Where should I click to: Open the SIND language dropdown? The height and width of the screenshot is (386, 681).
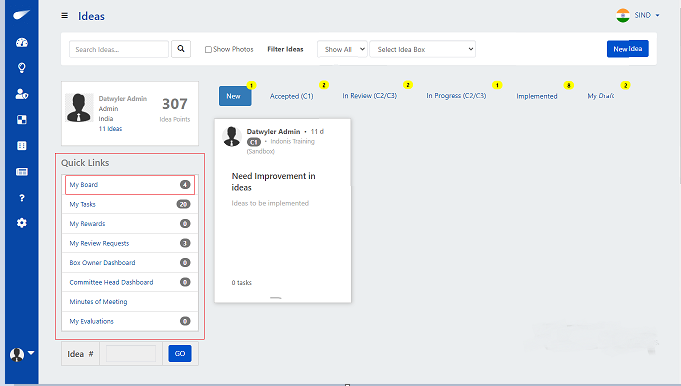click(x=647, y=15)
